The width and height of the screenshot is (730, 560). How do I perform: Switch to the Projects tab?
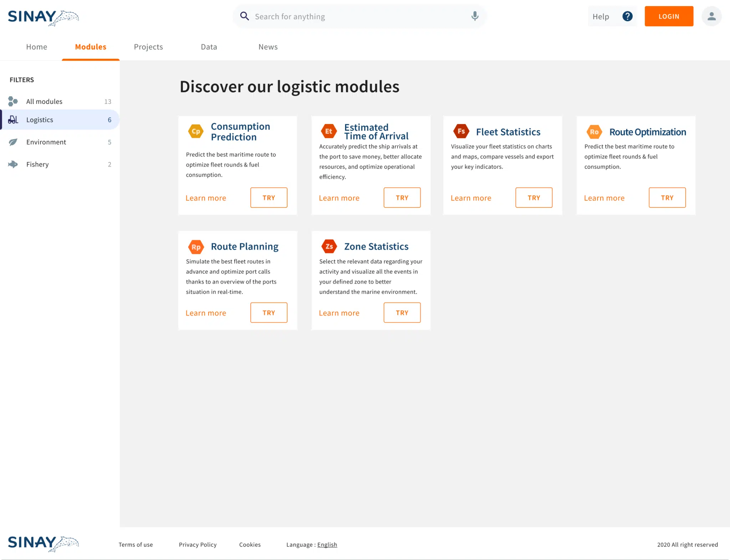click(x=148, y=47)
